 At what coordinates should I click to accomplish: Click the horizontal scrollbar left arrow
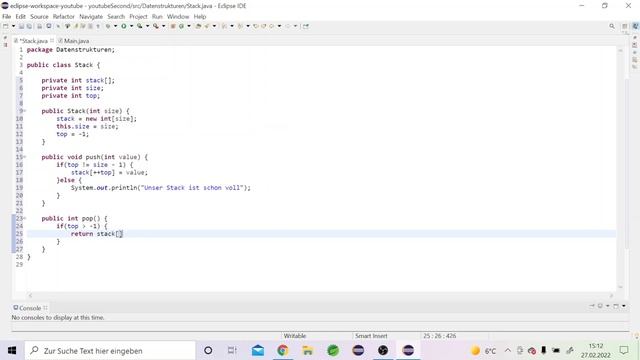pyautogui.click(x=30, y=296)
